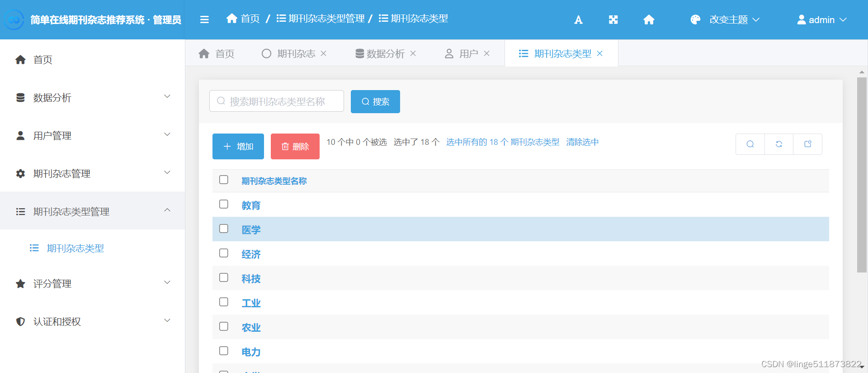
Task: Check the 电力 row checkbox
Action: [x=224, y=351]
